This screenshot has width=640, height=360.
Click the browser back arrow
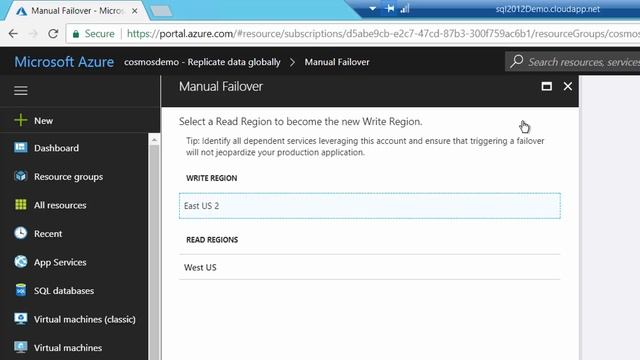coord(13,33)
